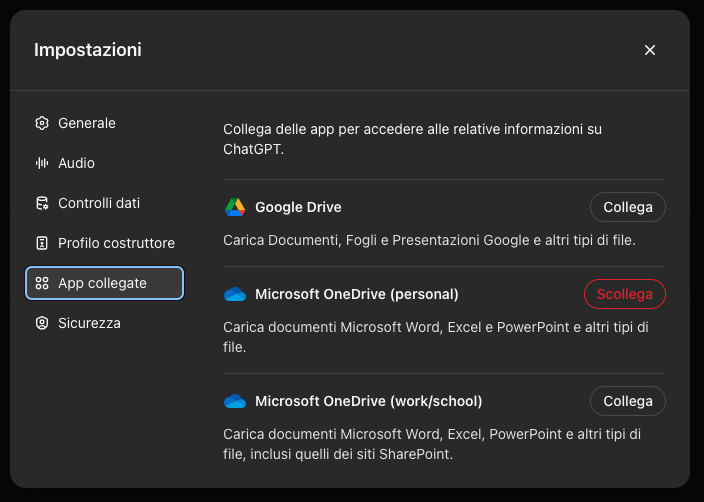This screenshot has width=704, height=502.
Task: Click the 'Collega delle app per accedere' intro text
Action: pos(412,139)
